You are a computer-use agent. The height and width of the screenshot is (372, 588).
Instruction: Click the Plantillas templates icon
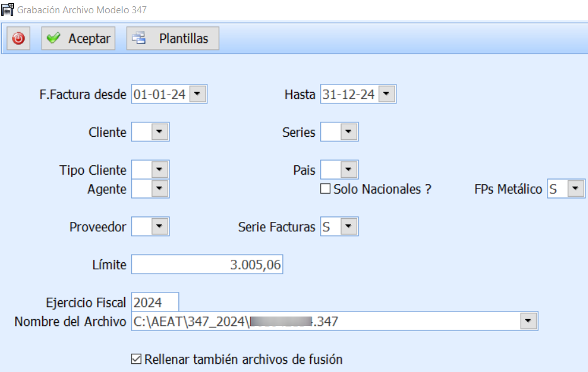pyautogui.click(x=138, y=38)
